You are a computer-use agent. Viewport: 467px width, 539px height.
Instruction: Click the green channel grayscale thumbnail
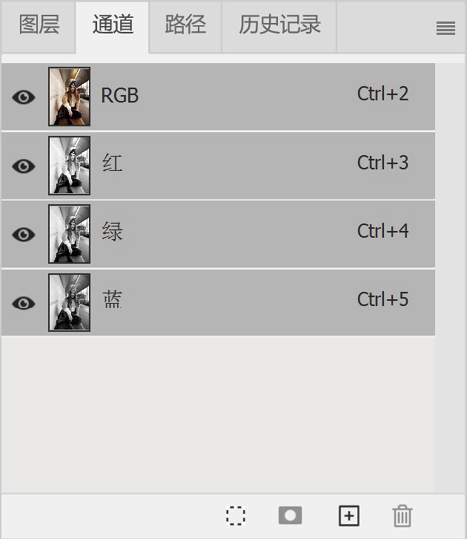[69, 234]
